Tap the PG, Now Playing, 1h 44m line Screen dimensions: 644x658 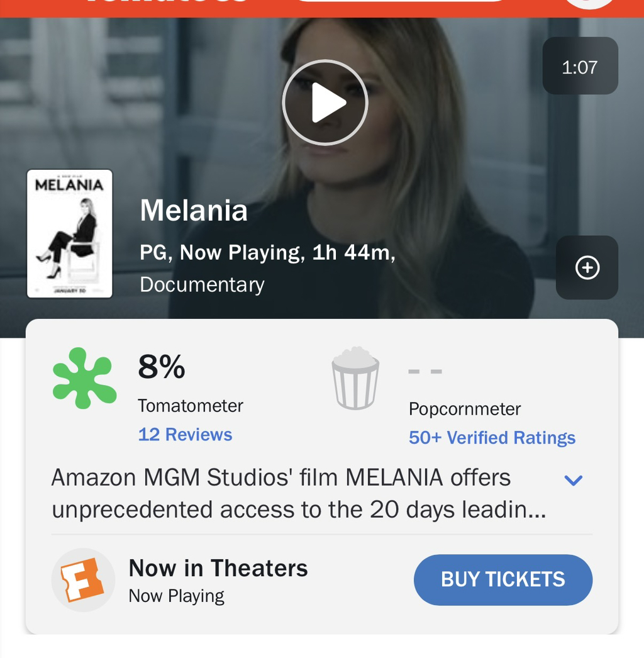(x=267, y=252)
